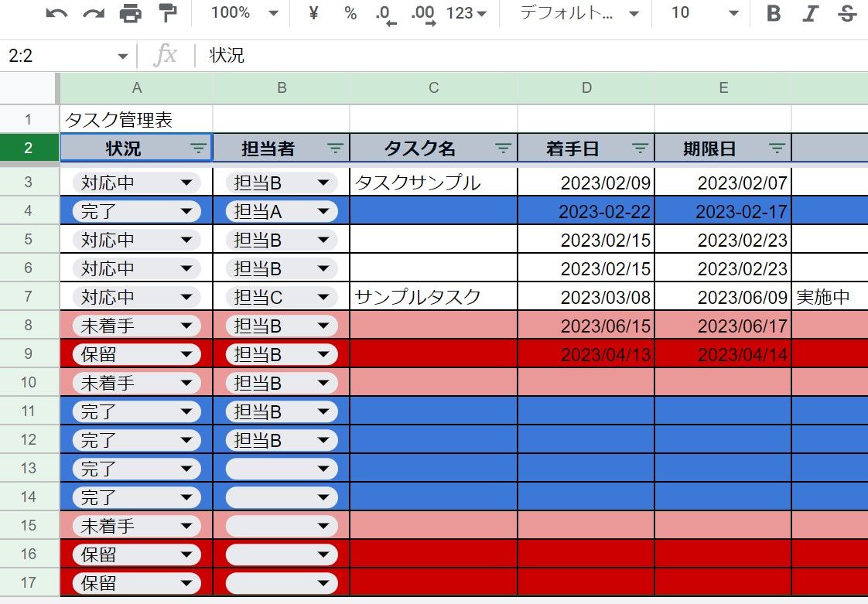
Task: Click the 着手日 header cell
Action: pos(586,148)
